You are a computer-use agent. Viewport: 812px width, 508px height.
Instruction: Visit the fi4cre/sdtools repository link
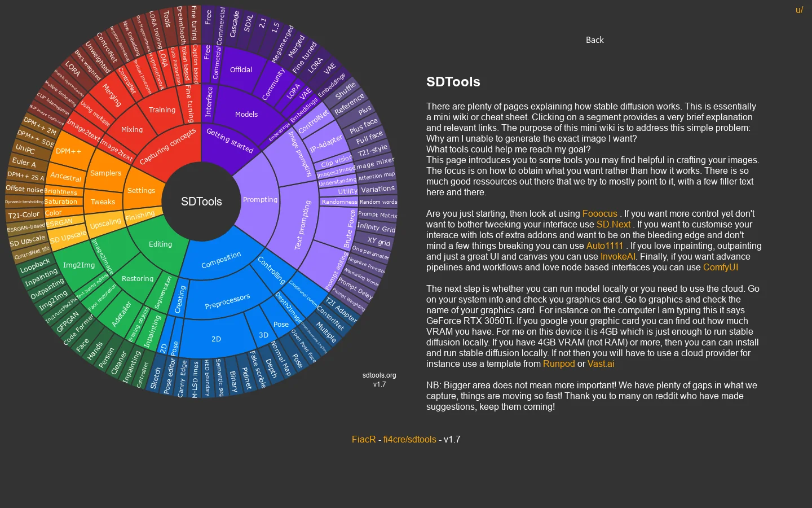(410, 440)
